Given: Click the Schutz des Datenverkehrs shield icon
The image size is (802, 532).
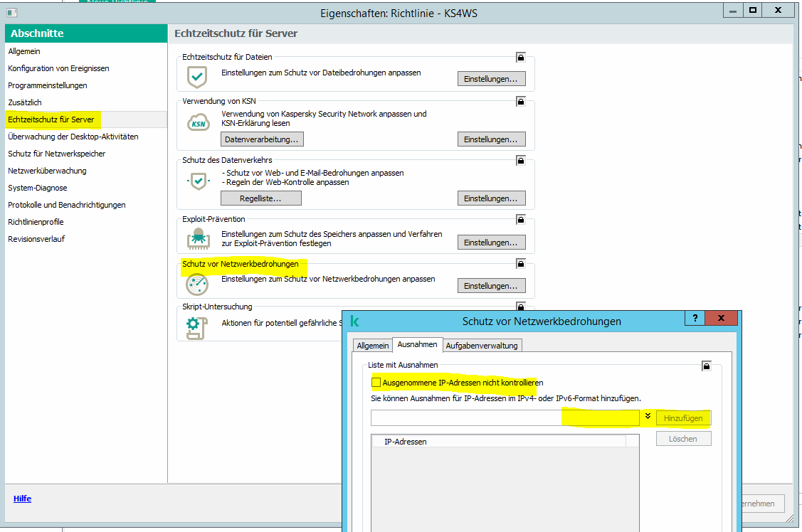Looking at the screenshot, I should [x=197, y=181].
